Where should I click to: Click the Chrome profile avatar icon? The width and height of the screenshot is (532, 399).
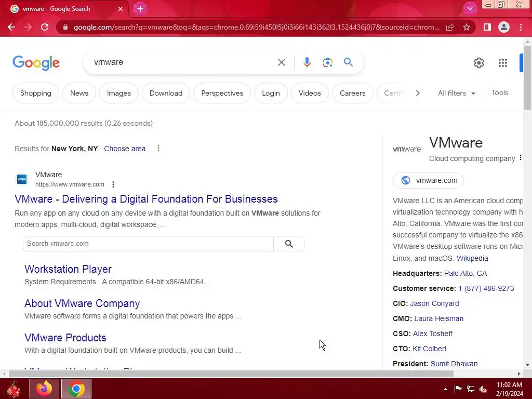(x=504, y=27)
